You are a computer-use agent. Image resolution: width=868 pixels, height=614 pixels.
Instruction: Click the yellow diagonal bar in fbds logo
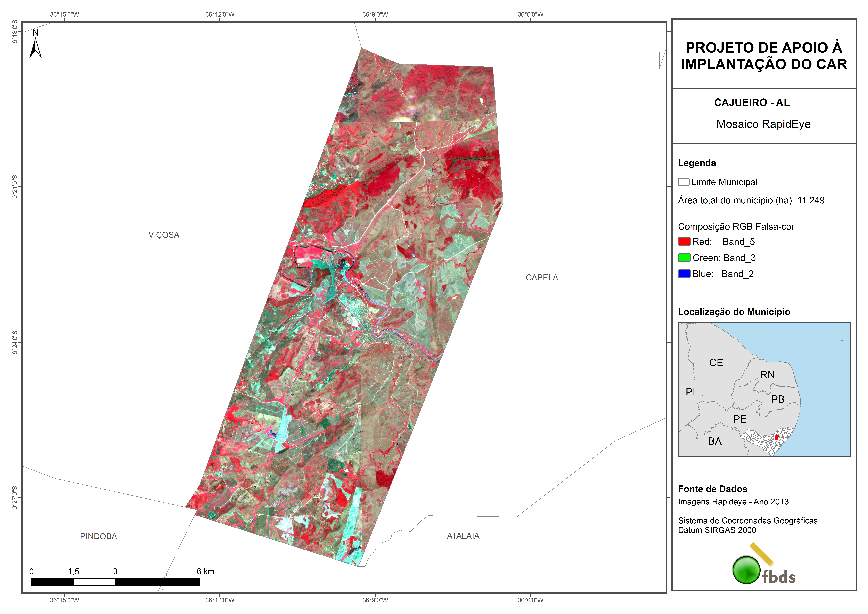pyautogui.click(x=761, y=554)
